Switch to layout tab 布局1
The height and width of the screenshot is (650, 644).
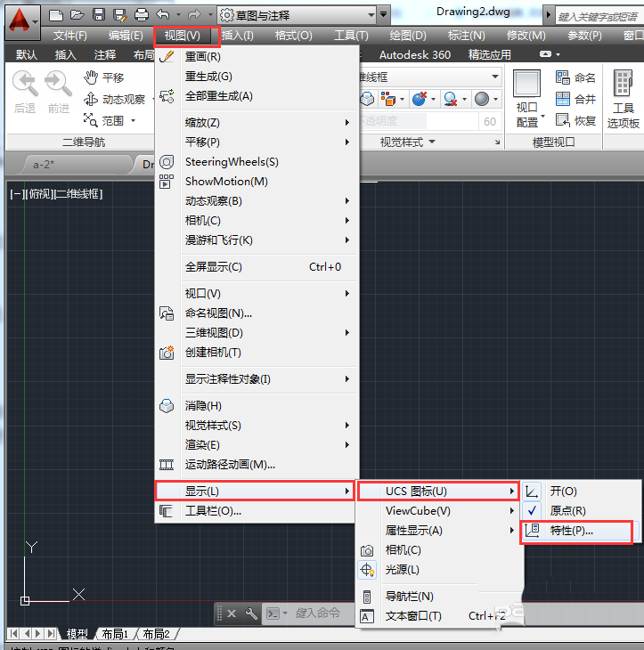pos(115,634)
